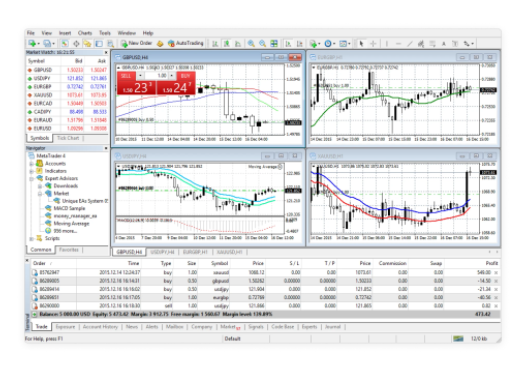Open the Templates toolbar icon
522x379 pixels.
click(343, 43)
